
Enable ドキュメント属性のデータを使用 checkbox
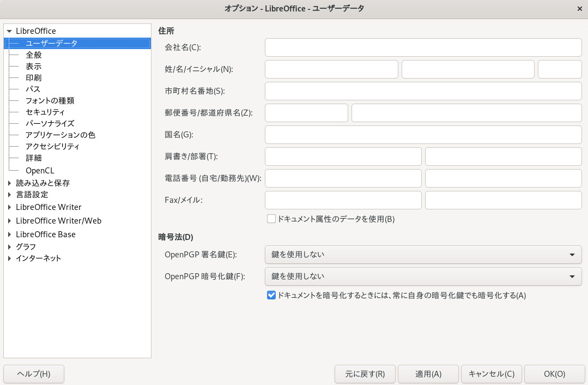pos(271,219)
